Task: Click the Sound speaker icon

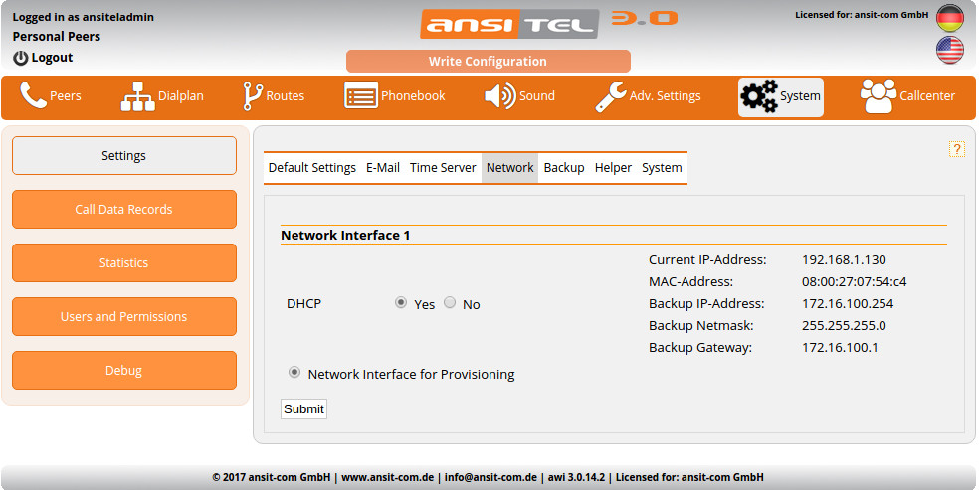Action: click(x=499, y=96)
